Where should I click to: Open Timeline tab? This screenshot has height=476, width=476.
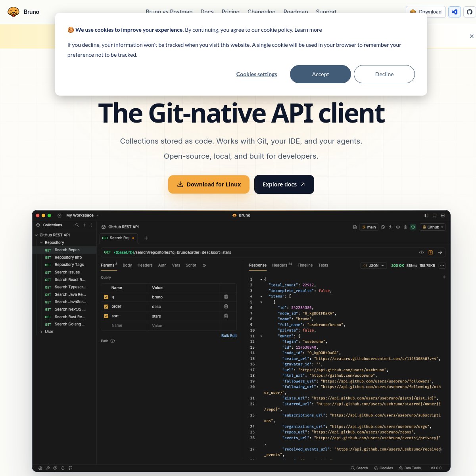(305, 265)
